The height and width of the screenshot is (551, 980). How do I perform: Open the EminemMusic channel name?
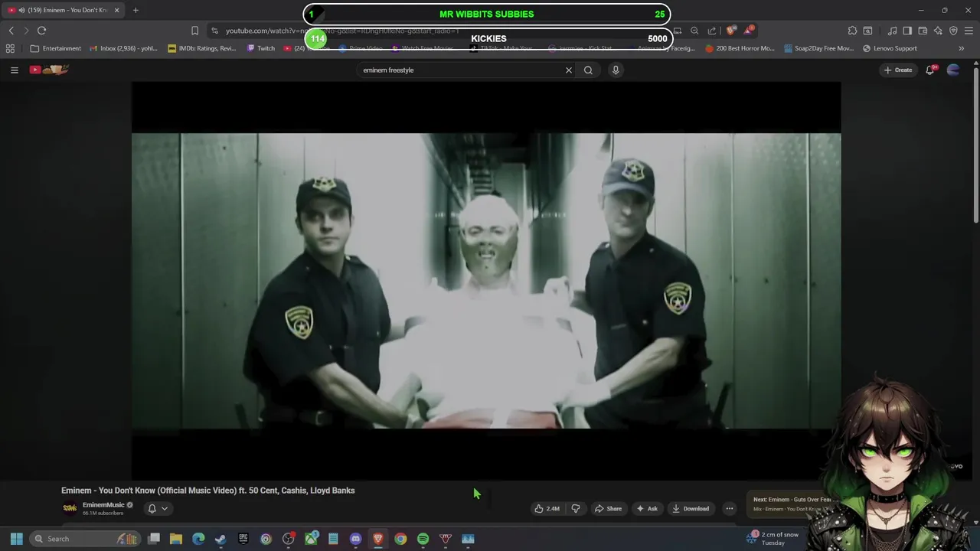click(x=103, y=505)
